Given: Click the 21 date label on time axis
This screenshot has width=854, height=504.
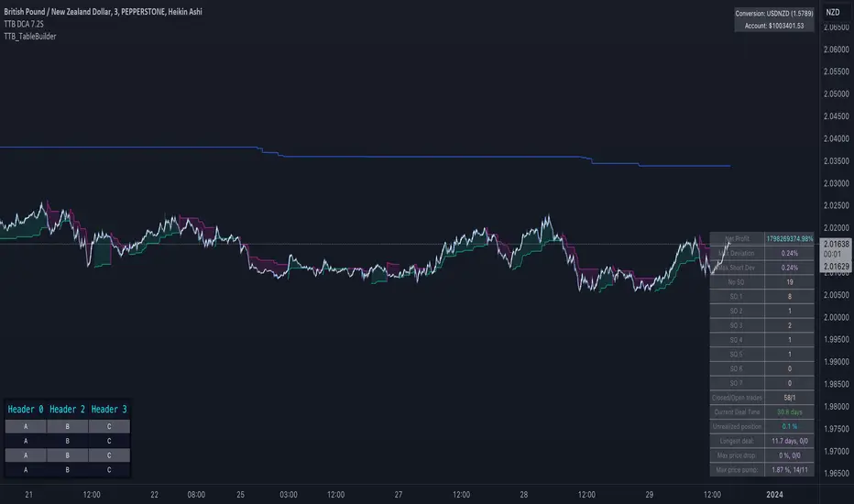Looking at the screenshot, I should 29,495.
